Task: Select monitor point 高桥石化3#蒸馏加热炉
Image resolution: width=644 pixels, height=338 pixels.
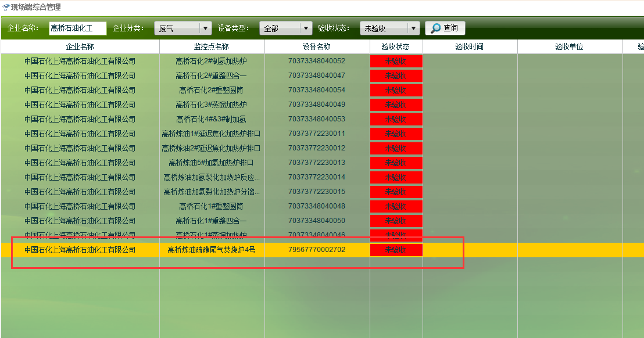Action: tap(212, 105)
